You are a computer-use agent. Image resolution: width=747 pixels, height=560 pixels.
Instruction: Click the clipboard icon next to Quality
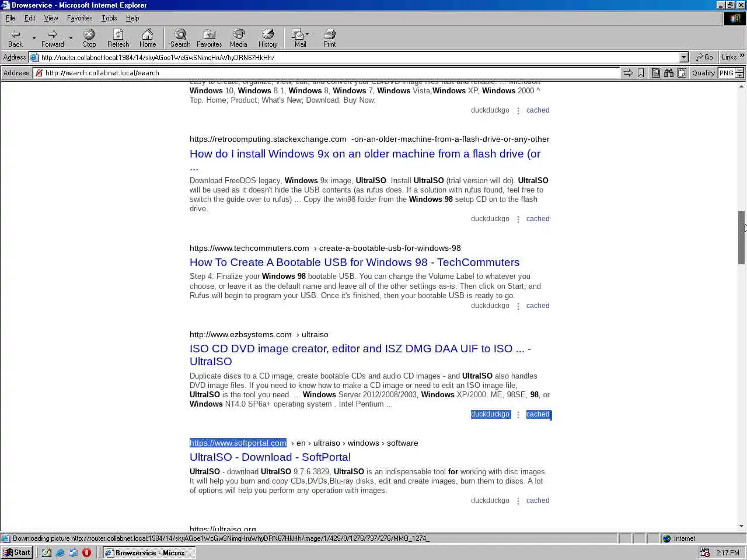pos(681,73)
